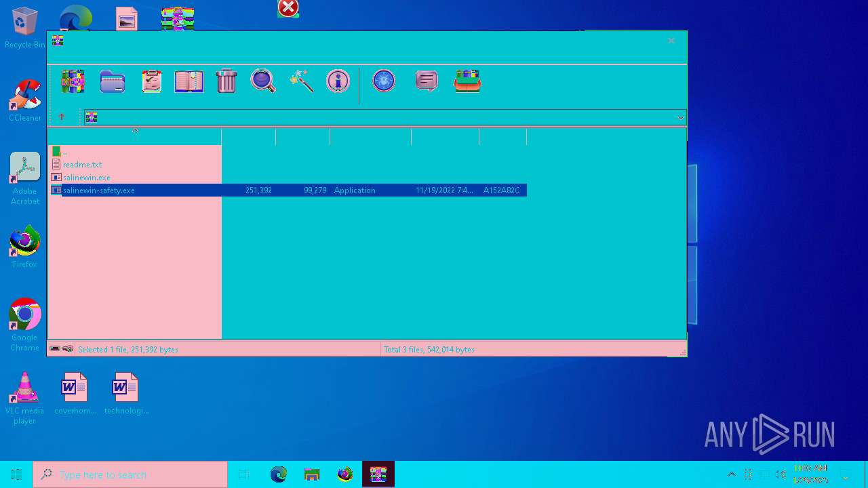Click the A152A82C checksum cell
This screenshot has height=488, width=868.
pyautogui.click(x=501, y=190)
